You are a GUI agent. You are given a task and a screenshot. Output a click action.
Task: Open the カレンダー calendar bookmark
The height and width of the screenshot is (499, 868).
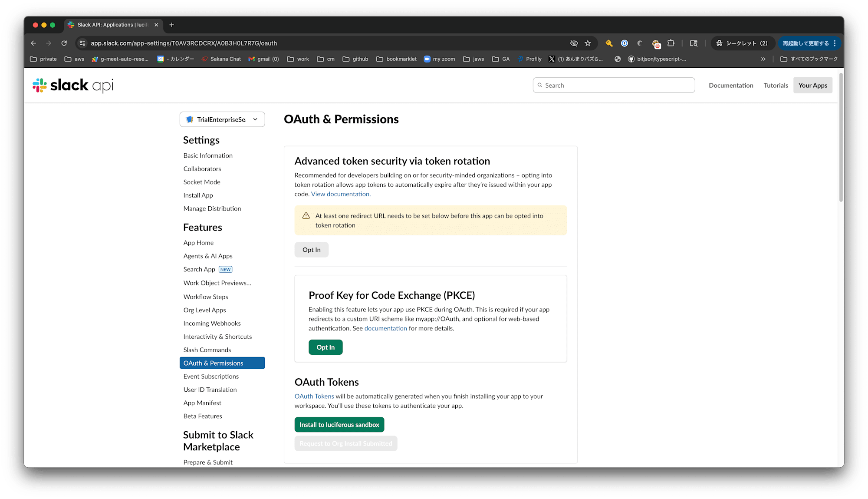(176, 59)
